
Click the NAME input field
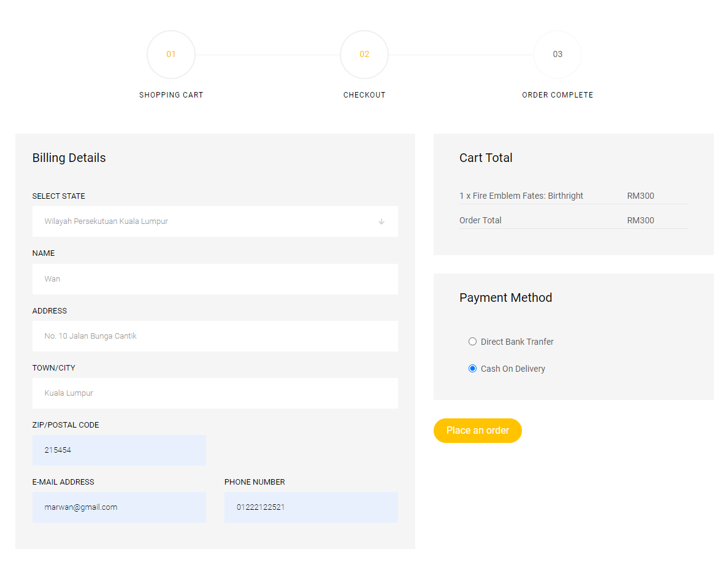[215, 279]
